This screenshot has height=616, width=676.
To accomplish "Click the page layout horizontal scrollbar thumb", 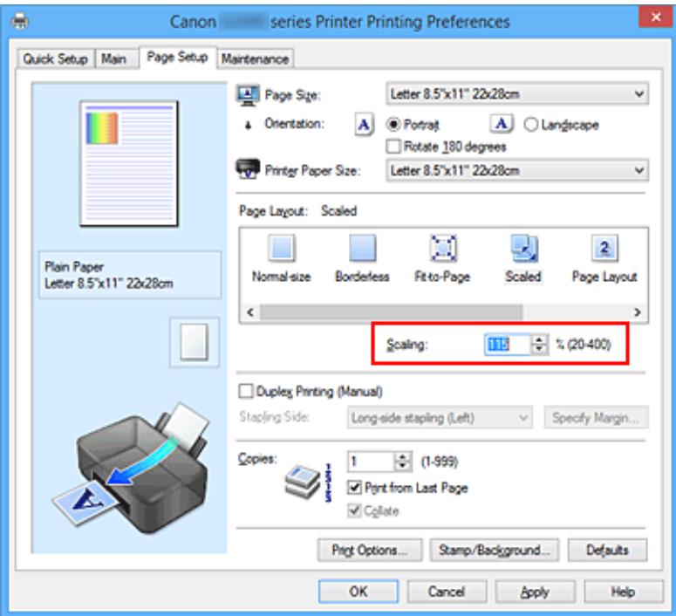I will tap(392, 311).
